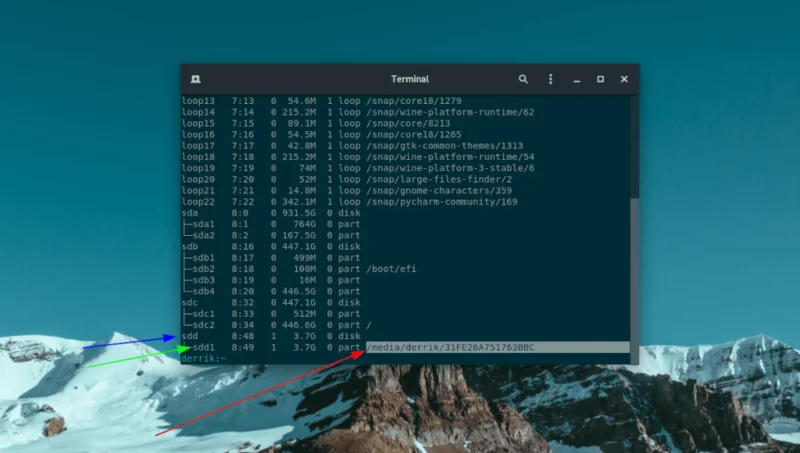The width and height of the screenshot is (800, 453).
Task: Click the sdc1 partition name
Action: (x=203, y=314)
